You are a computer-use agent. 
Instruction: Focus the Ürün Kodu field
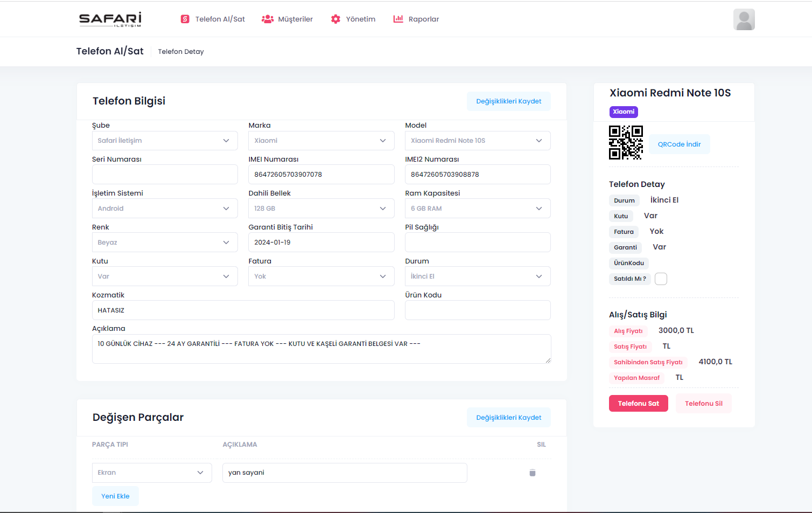tap(478, 310)
